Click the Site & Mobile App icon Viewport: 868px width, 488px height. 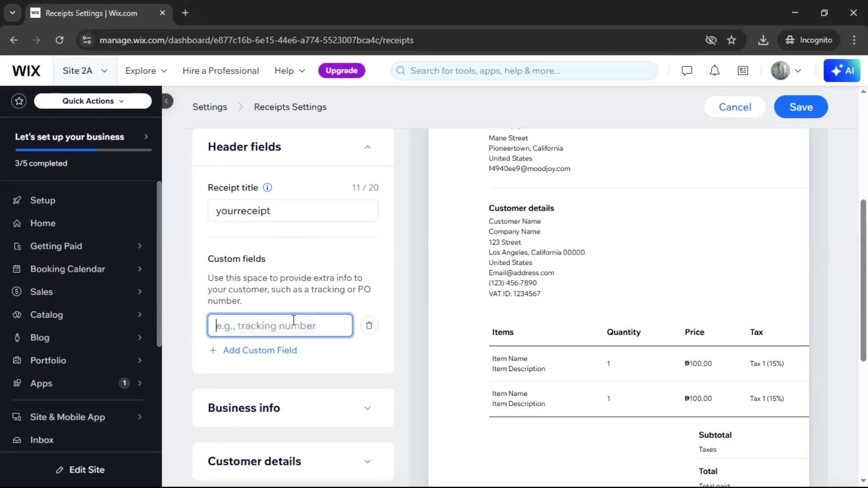pyautogui.click(x=17, y=417)
